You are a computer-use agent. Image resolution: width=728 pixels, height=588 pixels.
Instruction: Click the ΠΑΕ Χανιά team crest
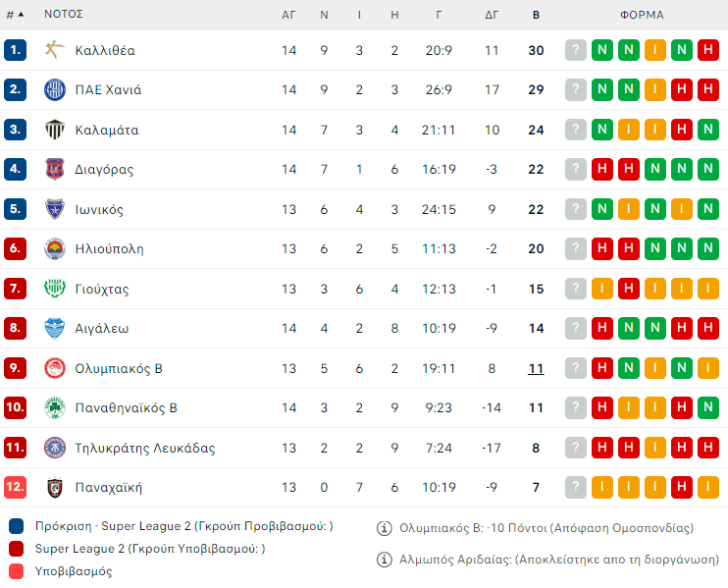tap(55, 89)
